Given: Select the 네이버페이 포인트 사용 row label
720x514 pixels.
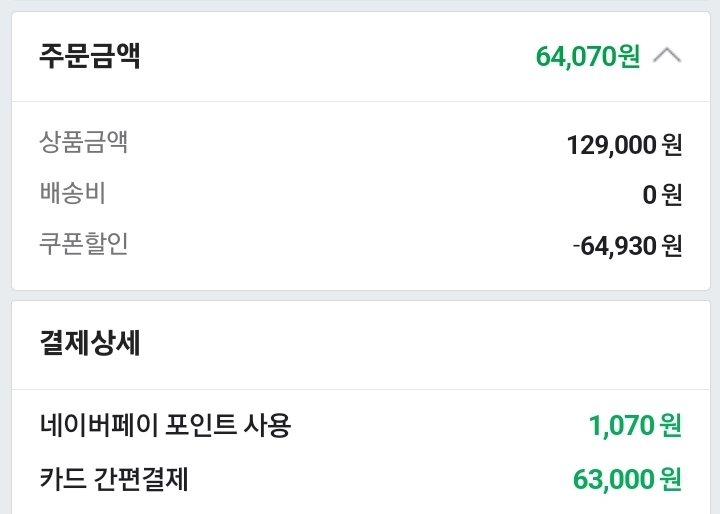Looking at the screenshot, I should [x=165, y=426].
